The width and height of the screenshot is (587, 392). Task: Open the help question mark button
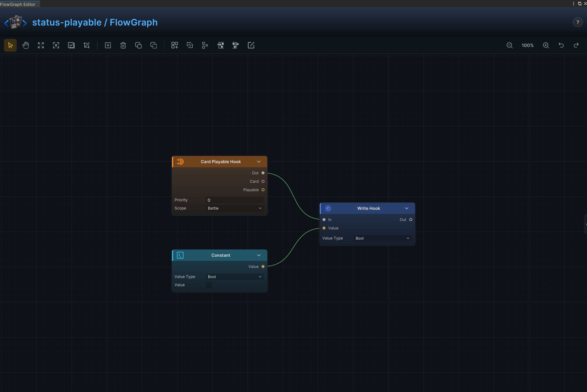coord(578,23)
